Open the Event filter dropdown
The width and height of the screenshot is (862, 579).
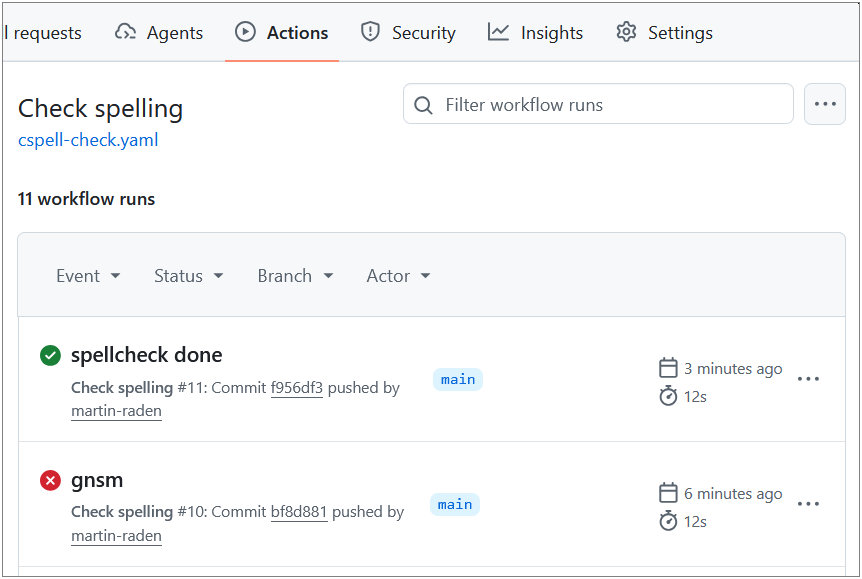tap(88, 275)
